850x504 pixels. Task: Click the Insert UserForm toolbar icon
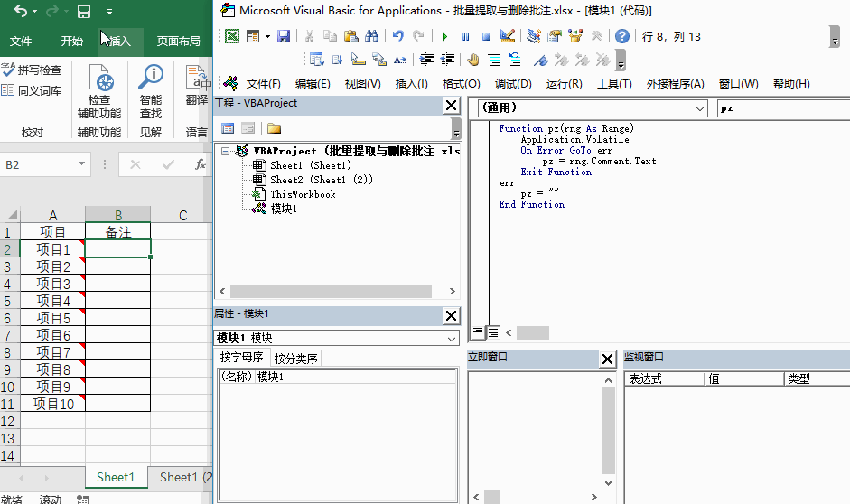point(253,36)
